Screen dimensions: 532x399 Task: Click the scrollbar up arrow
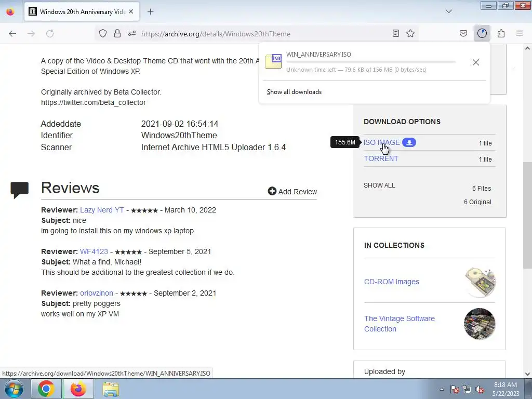pyautogui.click(x=527, y=48)
